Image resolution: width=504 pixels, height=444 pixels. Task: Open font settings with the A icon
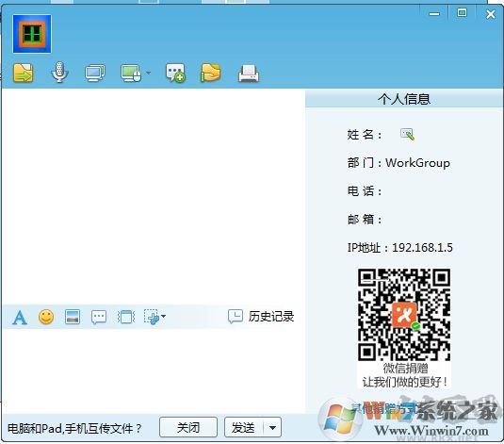[20, 318]
